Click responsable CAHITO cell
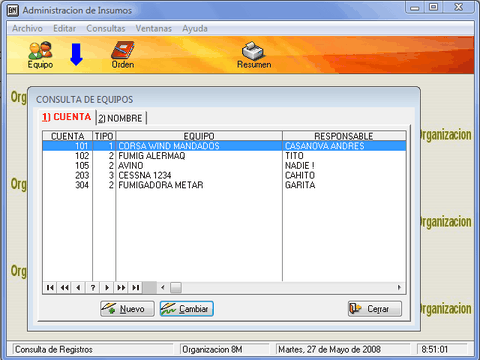The height and width of the screenshot is (360, 480). point(344,175)
